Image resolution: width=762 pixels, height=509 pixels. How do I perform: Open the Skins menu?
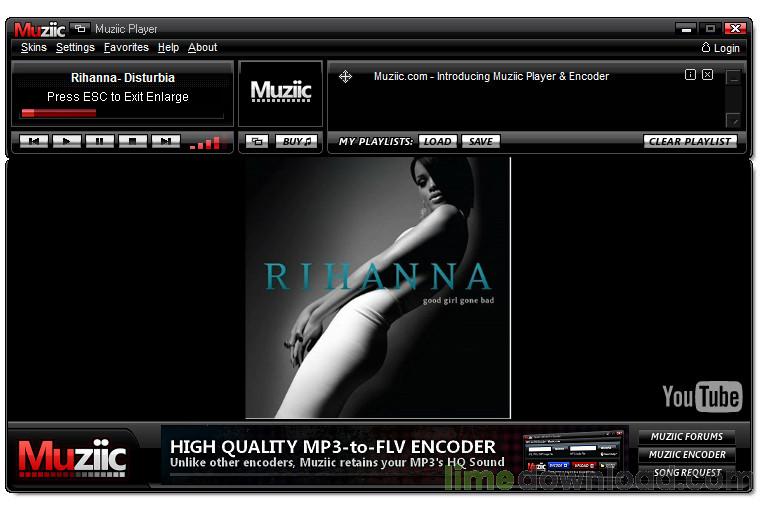[x=34, y=48]
